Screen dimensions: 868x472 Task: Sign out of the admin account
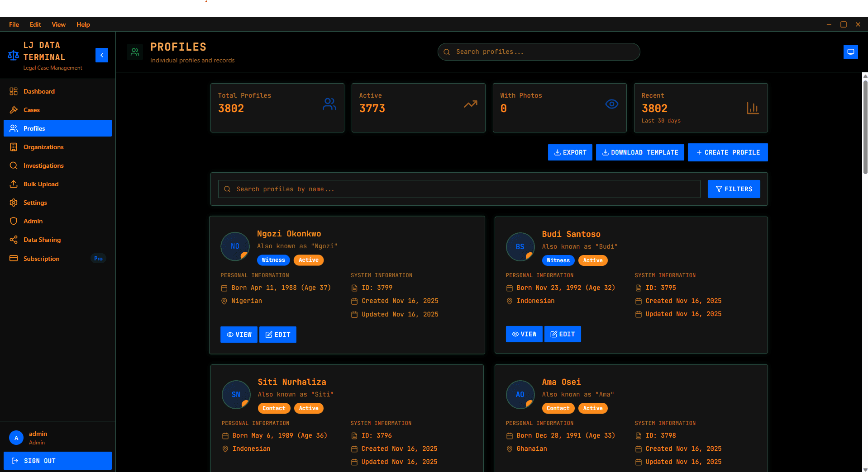pyautogui.click(x=57, y=460)
